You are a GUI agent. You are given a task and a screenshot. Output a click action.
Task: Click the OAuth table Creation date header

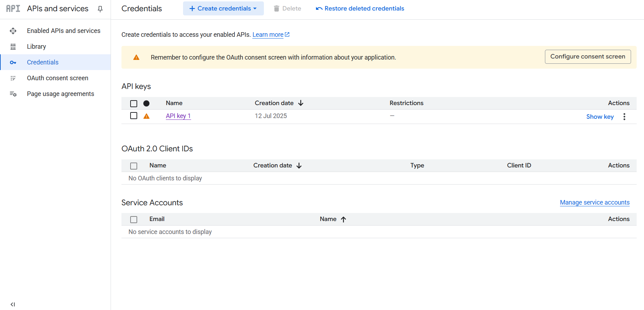273,165
